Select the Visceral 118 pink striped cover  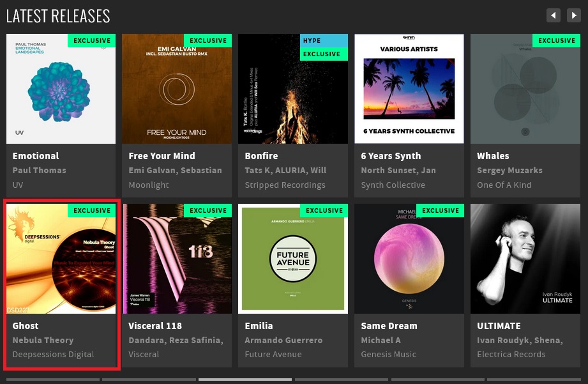click(177, 259)
